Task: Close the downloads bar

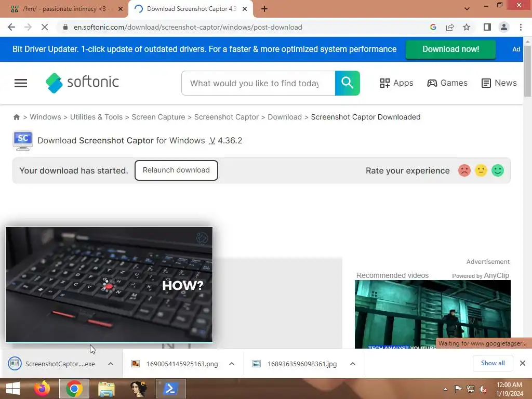Action: 523,363
